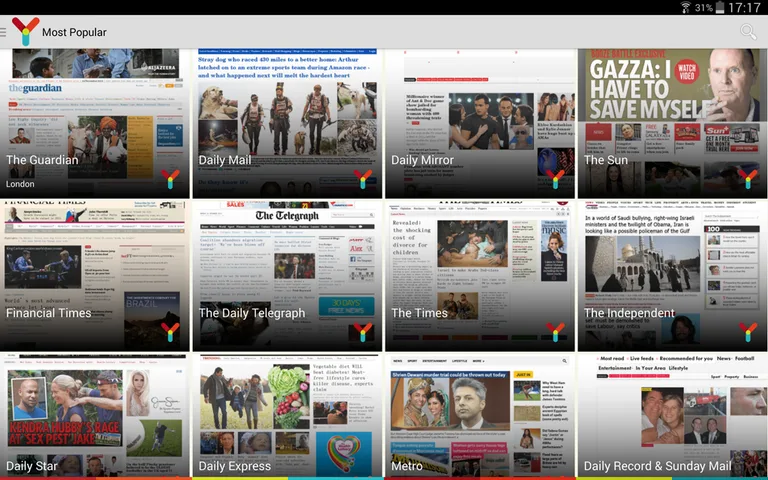
Task: Open The Independent newspaper thumbnail
Action: point(672,276)
